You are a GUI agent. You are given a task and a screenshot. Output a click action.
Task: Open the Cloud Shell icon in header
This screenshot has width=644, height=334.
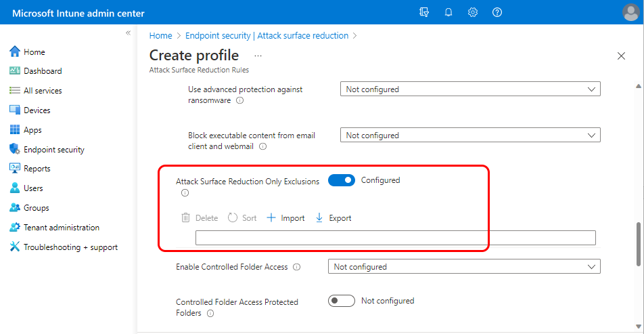(424, 12)
